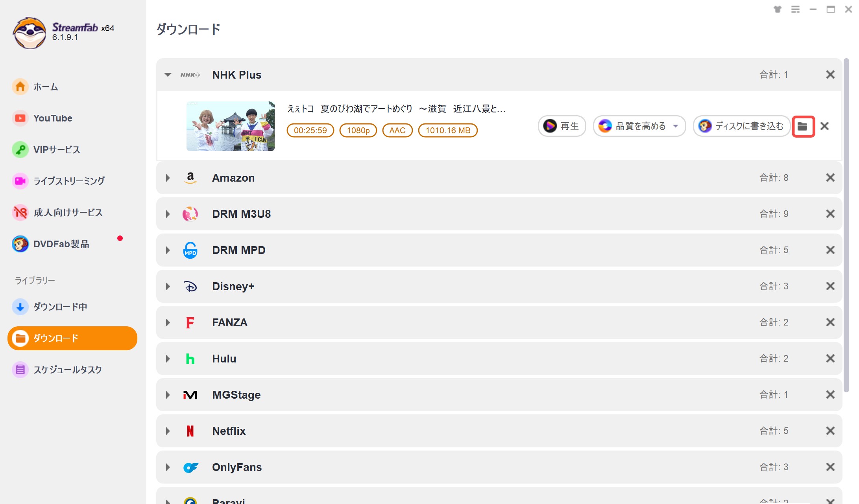Select the ダウンロード library item
Screen dimensions: 859x504
[72, 338]
